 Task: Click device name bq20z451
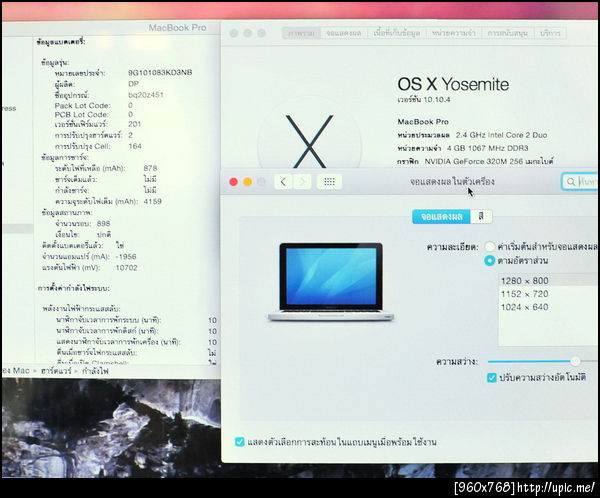(x=146, y=95)
